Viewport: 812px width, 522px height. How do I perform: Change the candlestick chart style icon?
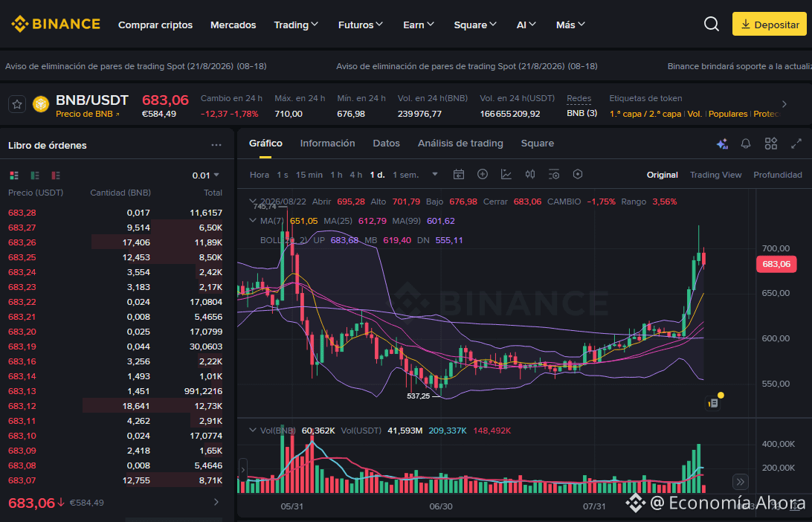click(529, 175)
